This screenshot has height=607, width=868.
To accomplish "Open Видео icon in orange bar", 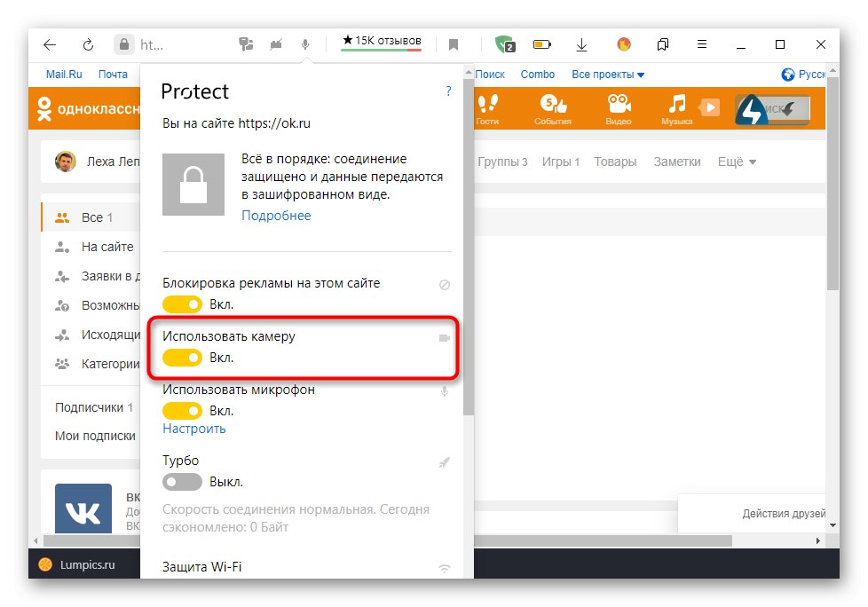I will coord(619,109).
